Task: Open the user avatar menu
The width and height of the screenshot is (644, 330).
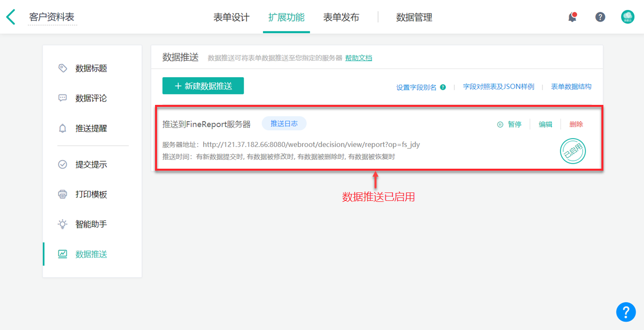Action: click(x=628, y=17)
